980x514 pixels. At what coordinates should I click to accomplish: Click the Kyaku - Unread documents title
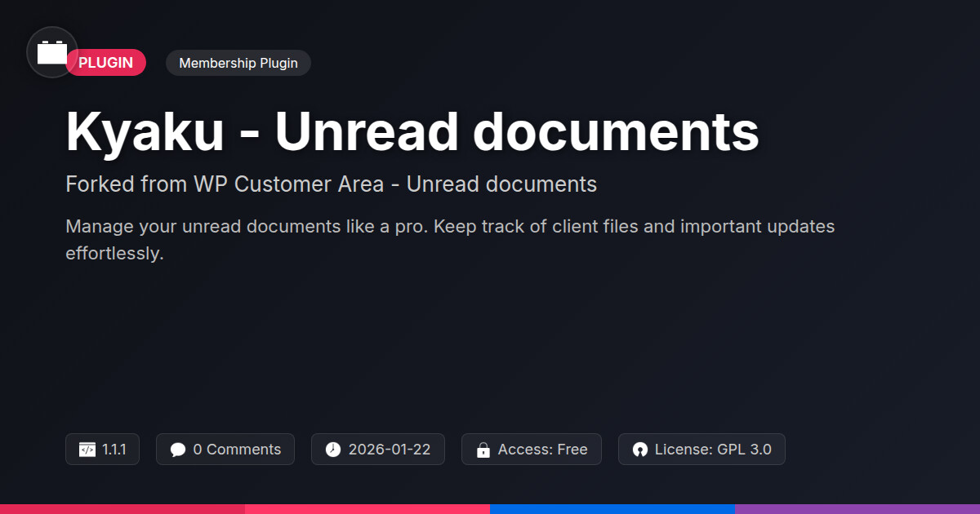pos(412,132)
